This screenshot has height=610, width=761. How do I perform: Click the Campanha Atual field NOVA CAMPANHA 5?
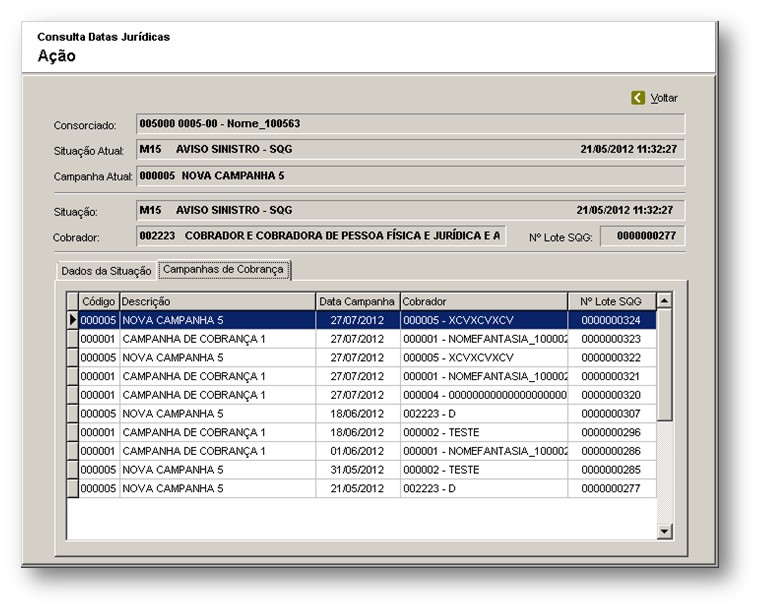[411, 176]
